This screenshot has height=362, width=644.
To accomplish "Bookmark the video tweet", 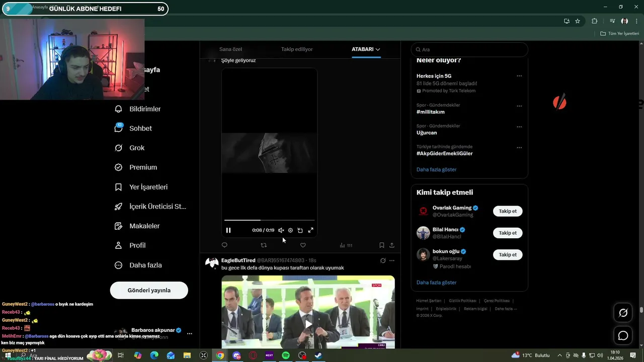I will coord(381,245).
